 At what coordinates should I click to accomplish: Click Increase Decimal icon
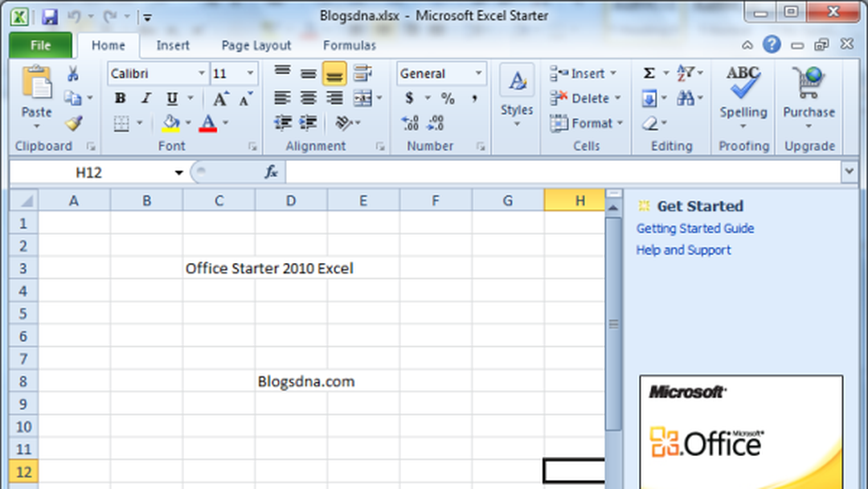pos(410,122)
